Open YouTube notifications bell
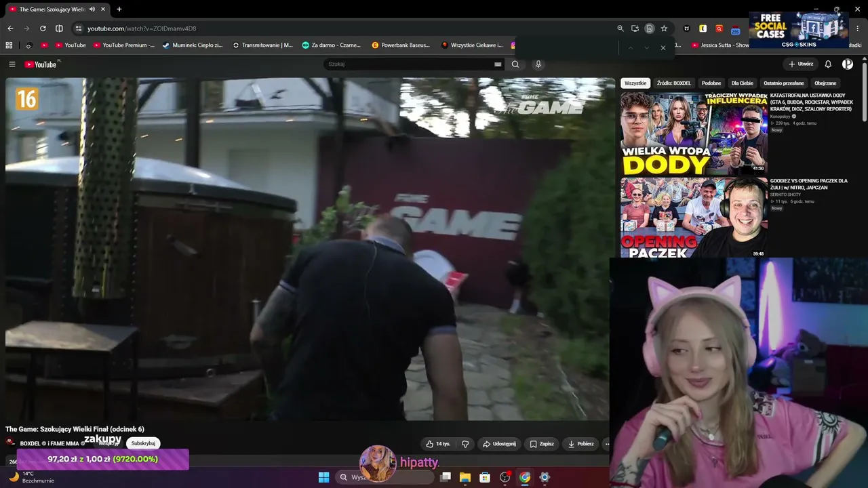Image resolution: width=868 pixels, height=488 pixels. click(x=828, y=64)
